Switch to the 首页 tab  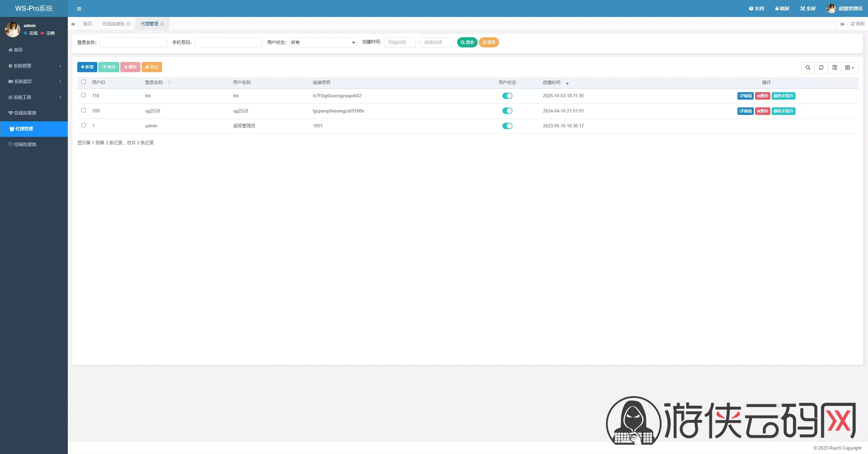click(87, 24)
